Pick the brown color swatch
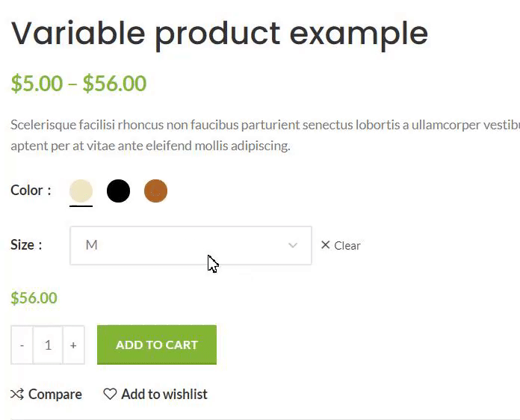 pyautogui.click(x=155, y=191)
